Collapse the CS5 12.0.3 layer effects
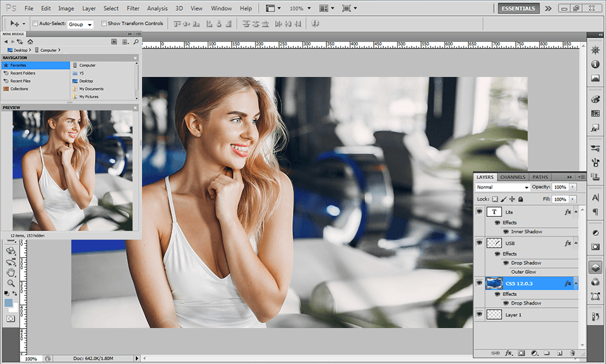This screenshot has height=364, width=606. click(x=575, y=283)
